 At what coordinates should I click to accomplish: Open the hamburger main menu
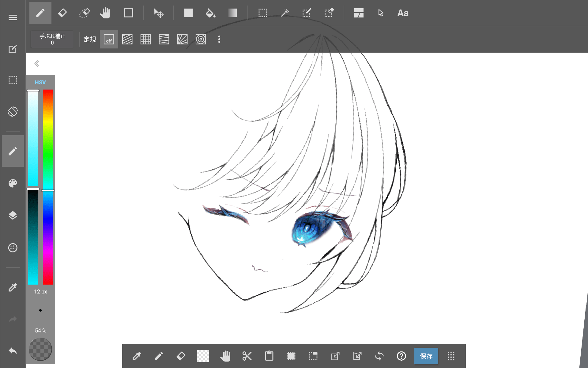13,17
